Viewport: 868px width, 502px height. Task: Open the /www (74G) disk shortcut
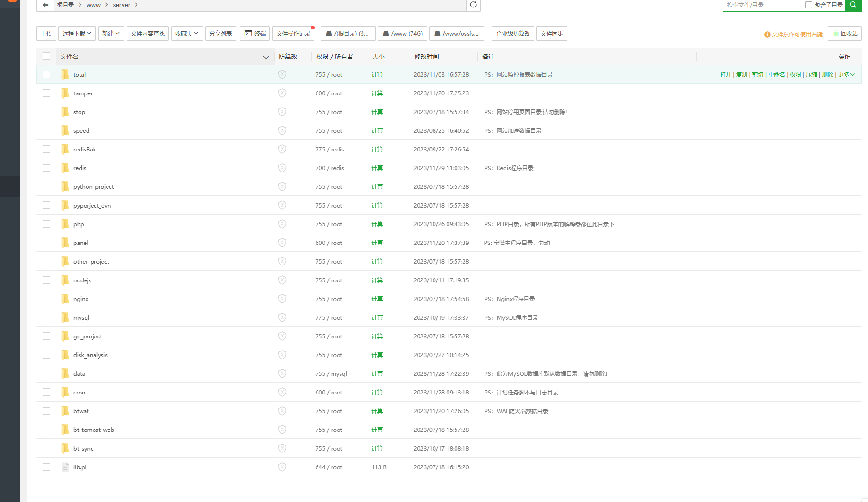(402, 33)
